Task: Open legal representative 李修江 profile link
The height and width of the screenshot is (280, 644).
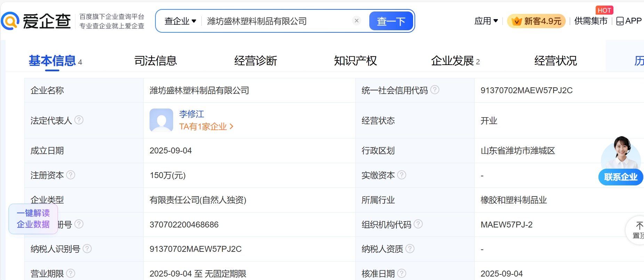Action: coord(192,114)
